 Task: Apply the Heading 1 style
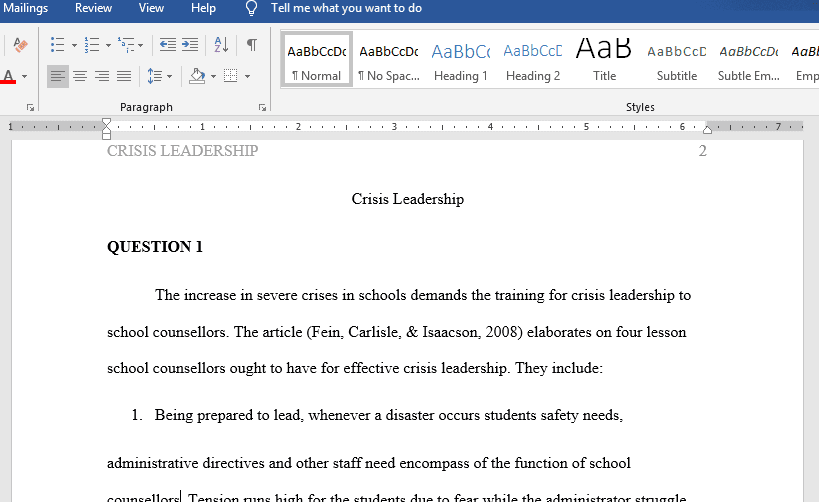(461, 59)
